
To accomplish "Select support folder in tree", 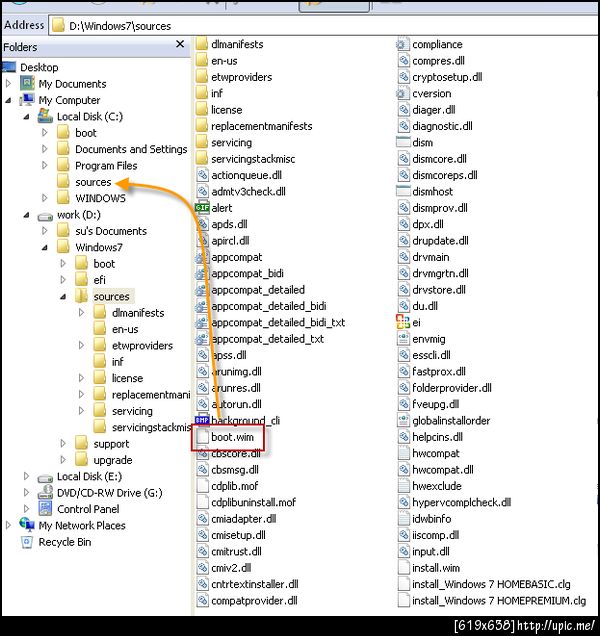I will coord(111,444).
